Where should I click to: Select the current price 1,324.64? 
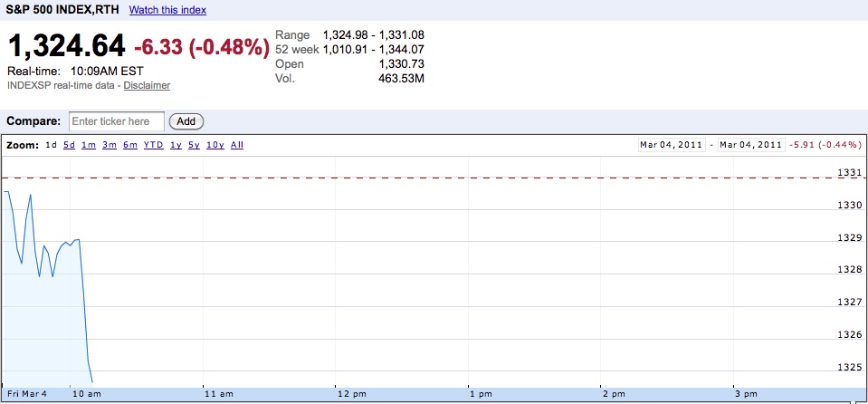pos(66,46)
